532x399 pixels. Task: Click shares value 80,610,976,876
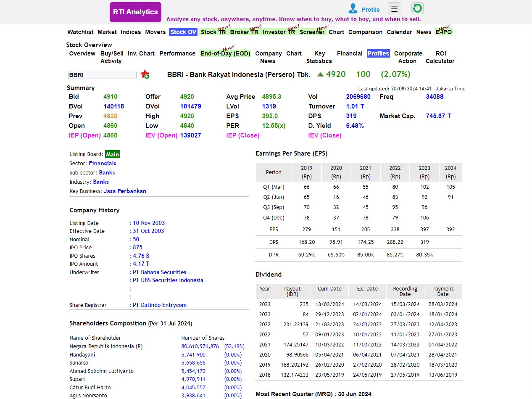tap(200, 346)
